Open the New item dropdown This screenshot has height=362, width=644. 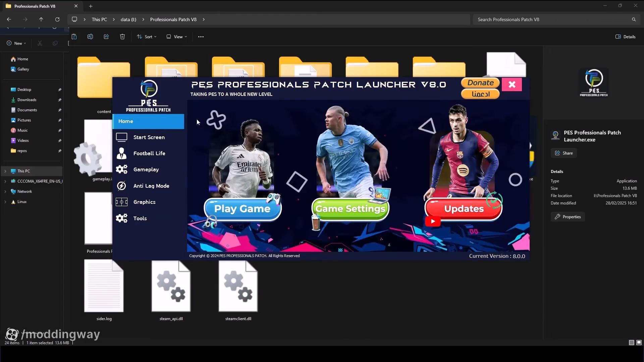[x=16, y=43]
